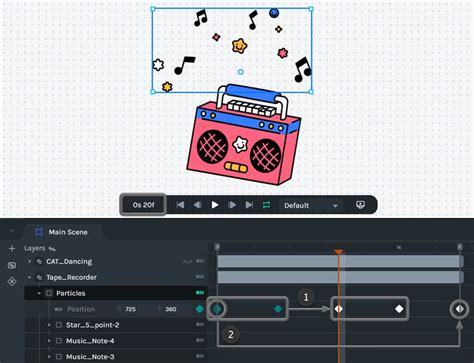Click the image asset icon below plus
474x363 pixels.
click(x=12, y=265)
